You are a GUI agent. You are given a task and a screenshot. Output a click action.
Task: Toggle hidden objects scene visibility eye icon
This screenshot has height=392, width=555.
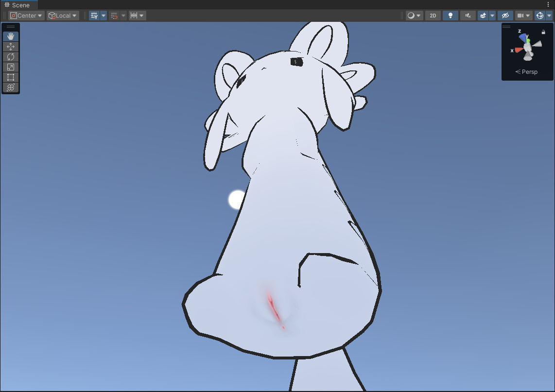coord(505,16)
